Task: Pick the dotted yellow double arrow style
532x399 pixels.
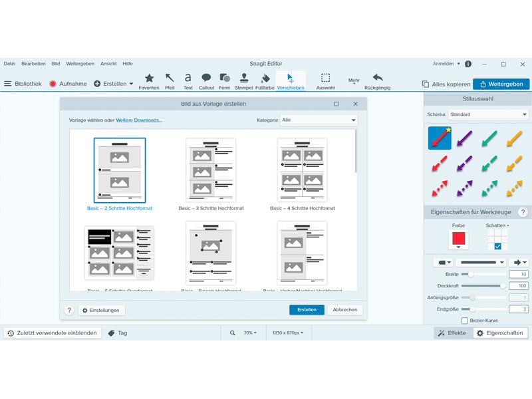Action: [514, 188]
